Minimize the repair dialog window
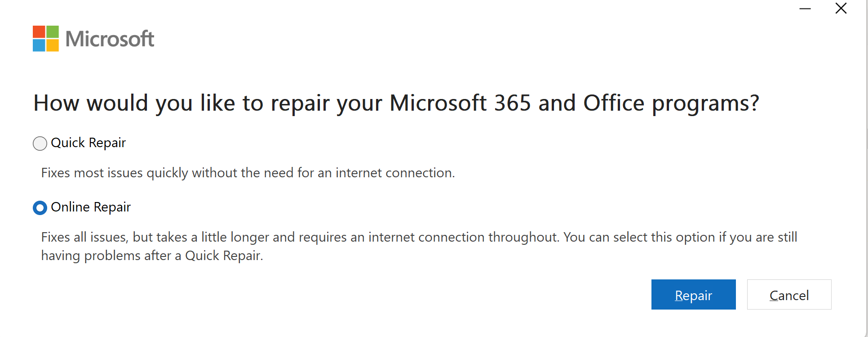Viewport: 868px width, 337px height. coord(805,9)
